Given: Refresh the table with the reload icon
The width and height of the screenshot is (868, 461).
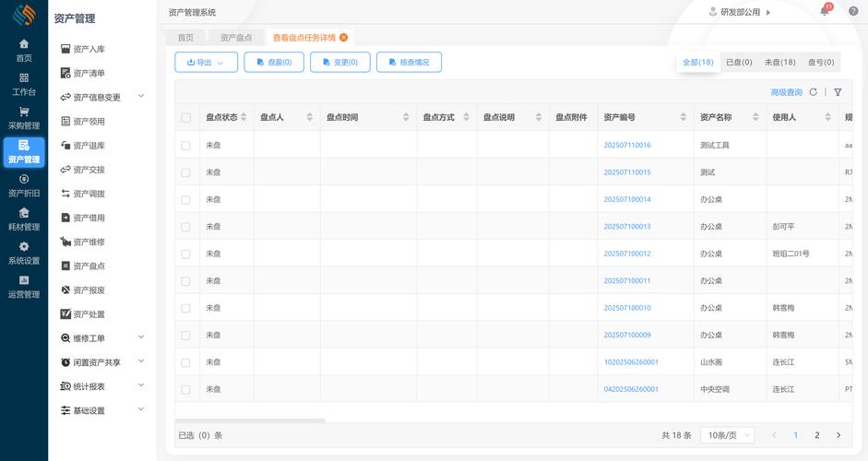Looking at the screenshot, I should coord(814,92).
